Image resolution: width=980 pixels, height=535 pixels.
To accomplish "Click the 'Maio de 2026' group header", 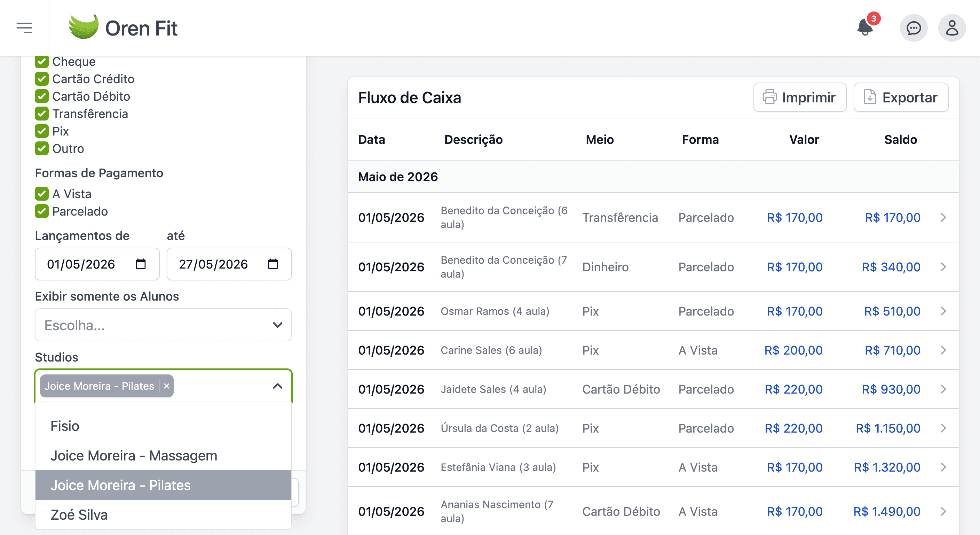I will tap(398, 177).
